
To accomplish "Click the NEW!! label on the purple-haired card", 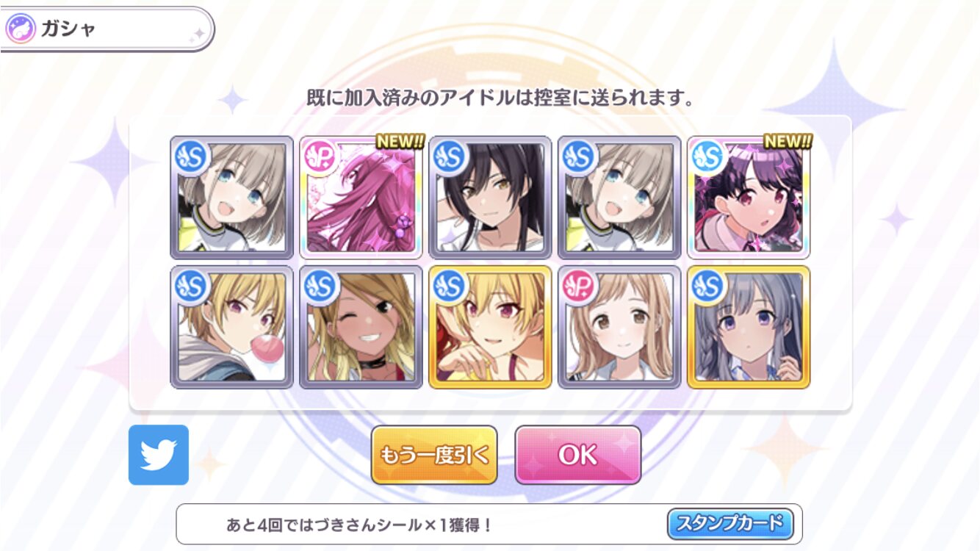I will click(788, 141).
